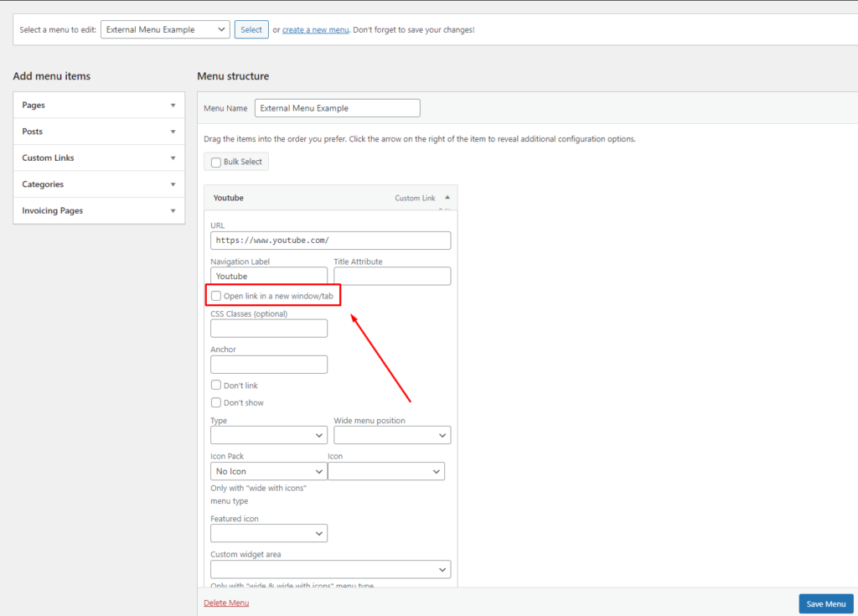Open the Type dropdown
Viewport: 858px width, 616px height.
point(268,435)
